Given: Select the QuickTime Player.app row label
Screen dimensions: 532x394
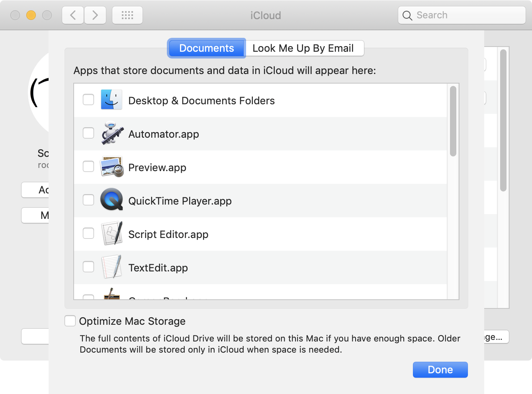Looking at the screenshot, I should (x=180, y=201).
